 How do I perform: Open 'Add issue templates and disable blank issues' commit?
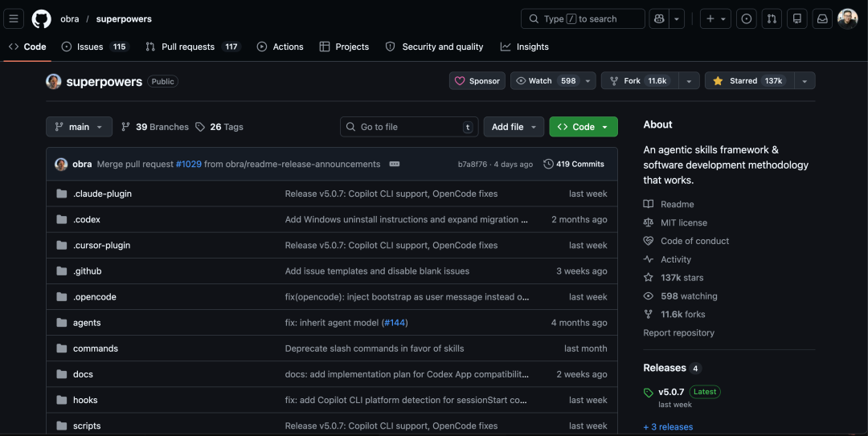(377, 271)
